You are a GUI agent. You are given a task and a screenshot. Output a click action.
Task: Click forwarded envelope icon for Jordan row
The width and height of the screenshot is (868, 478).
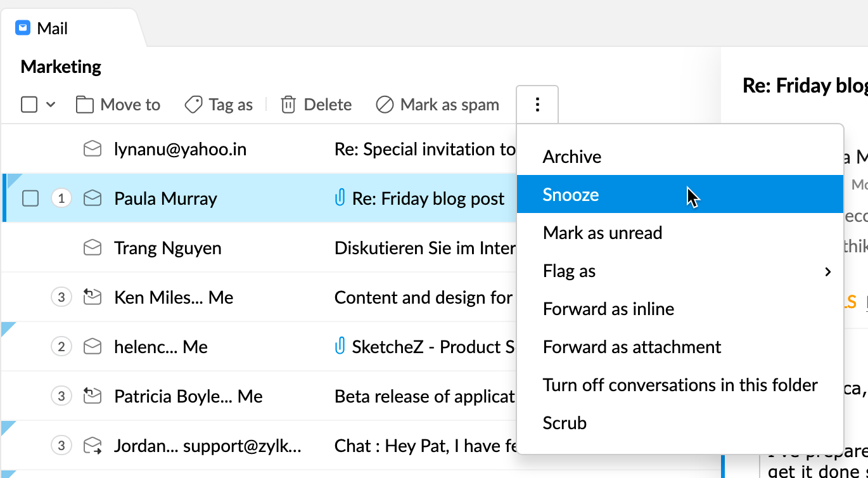coord(93,446)
